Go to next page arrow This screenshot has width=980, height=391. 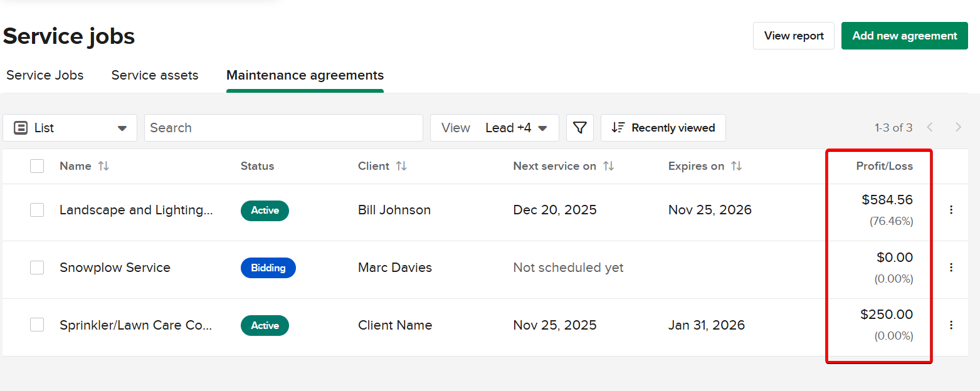coord(958,128)
